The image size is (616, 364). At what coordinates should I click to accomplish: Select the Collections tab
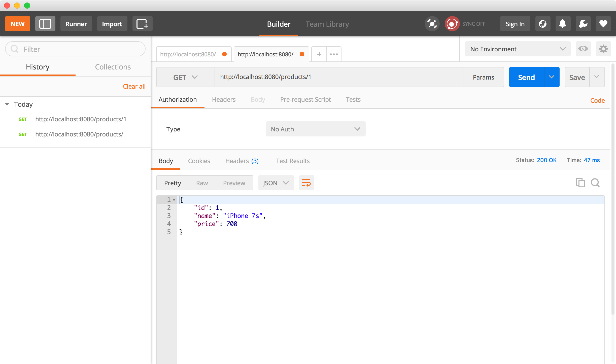[x=113, y=67]
